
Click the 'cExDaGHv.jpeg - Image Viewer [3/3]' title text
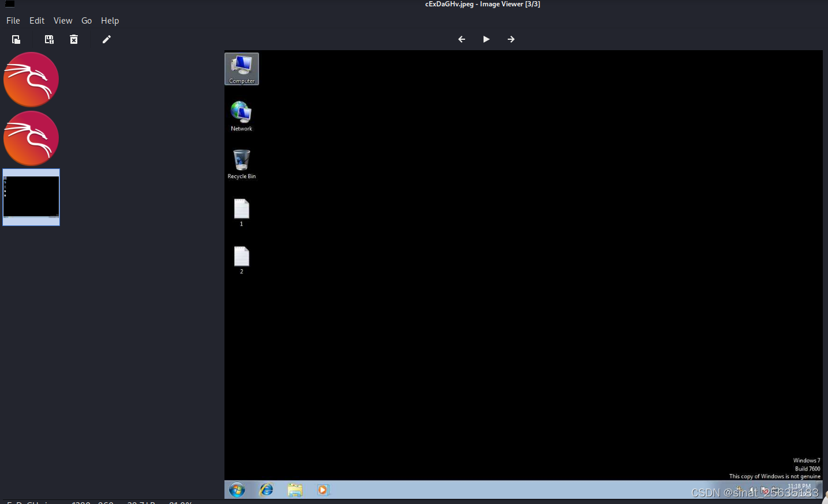click(x=482, y=4)
